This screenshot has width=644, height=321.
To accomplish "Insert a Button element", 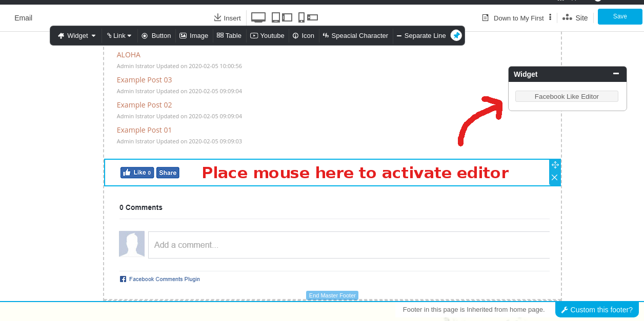I will [156, 36].
